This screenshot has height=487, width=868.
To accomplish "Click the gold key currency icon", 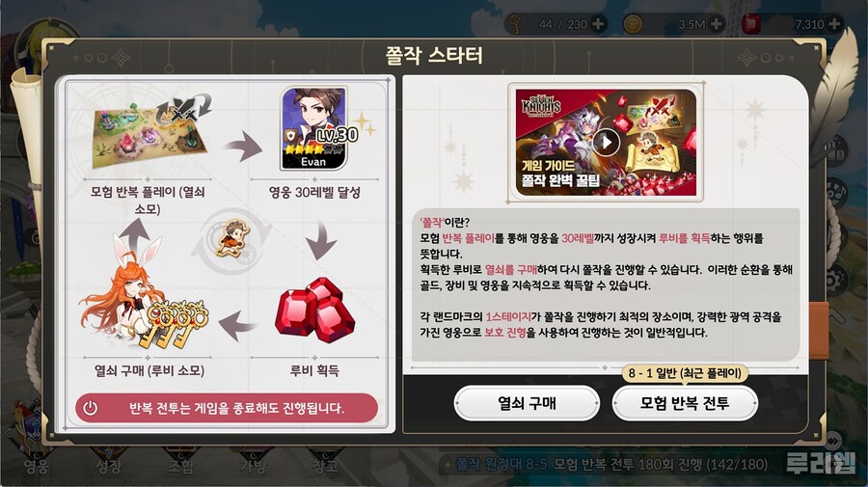I will [x=515, y=24].
